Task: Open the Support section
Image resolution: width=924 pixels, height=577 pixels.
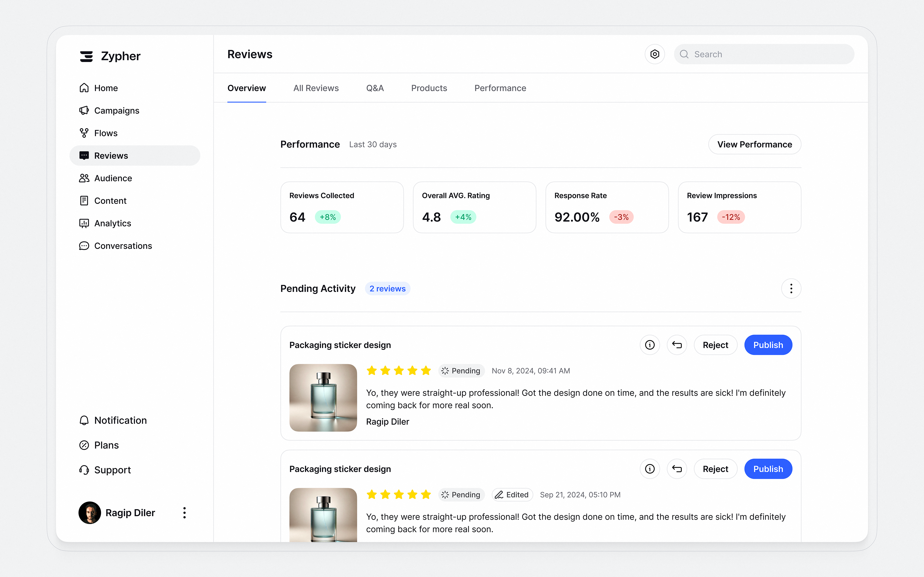Action: (x=113, y=470)
